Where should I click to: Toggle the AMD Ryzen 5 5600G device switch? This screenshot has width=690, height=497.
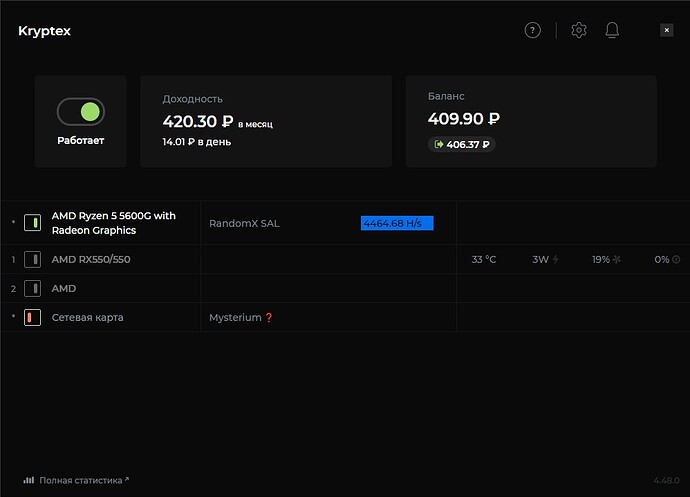pos(33,222)
